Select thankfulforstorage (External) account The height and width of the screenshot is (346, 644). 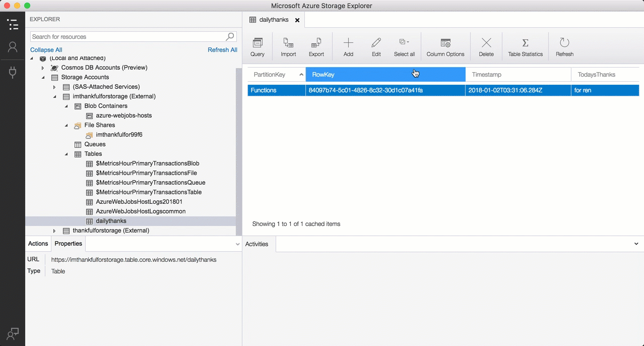coord(111,230)
